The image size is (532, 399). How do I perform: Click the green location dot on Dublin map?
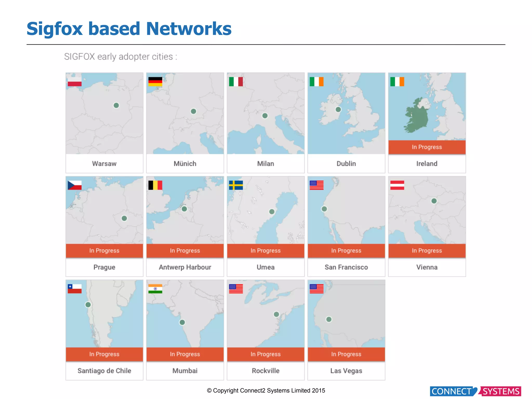[338, 109]
